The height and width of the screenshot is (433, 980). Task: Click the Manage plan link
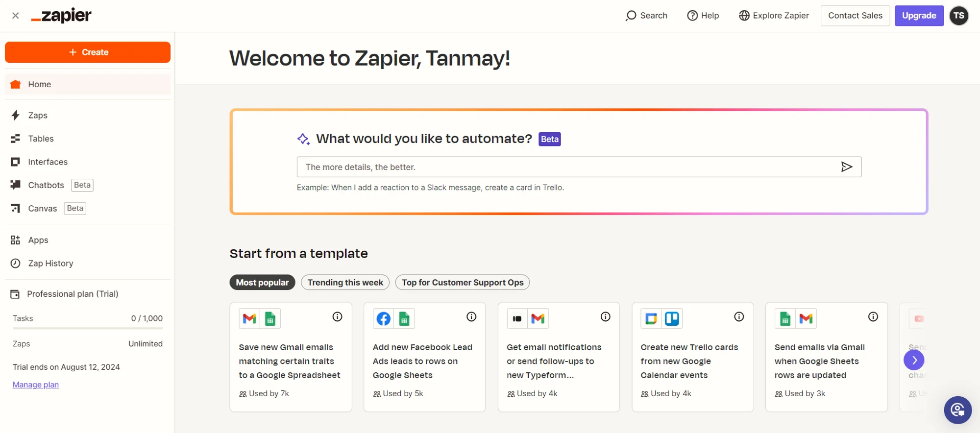point(36,385)
